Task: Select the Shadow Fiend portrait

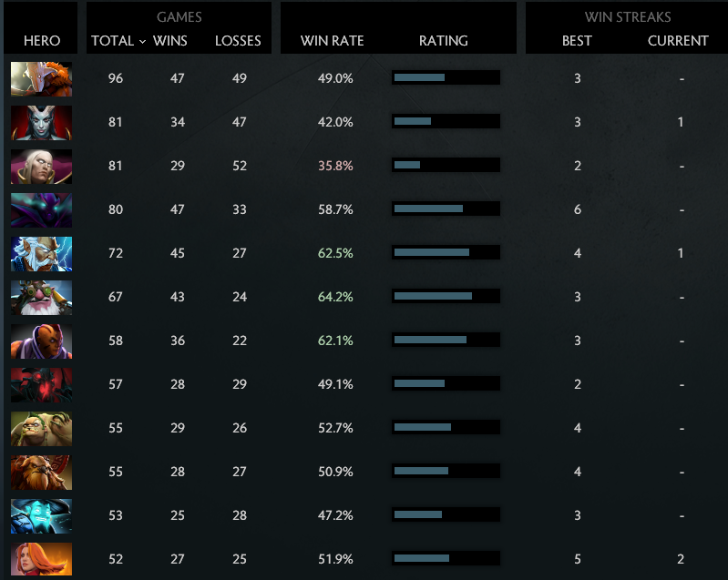Action: [41, 384]
